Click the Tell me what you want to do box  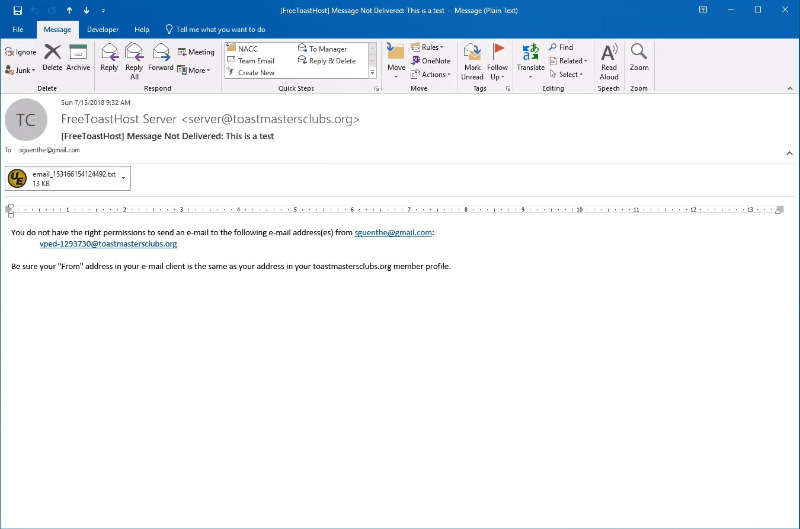(215, 30)
